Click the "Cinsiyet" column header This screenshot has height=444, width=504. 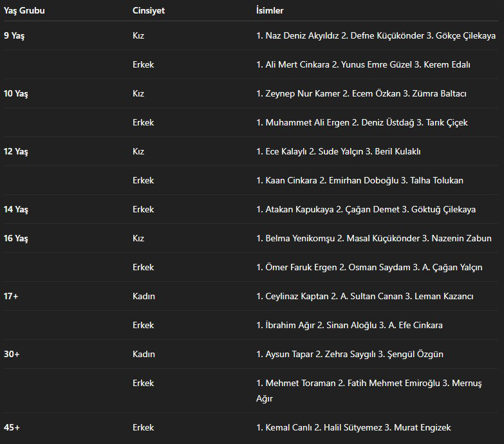tap(149, 11)
